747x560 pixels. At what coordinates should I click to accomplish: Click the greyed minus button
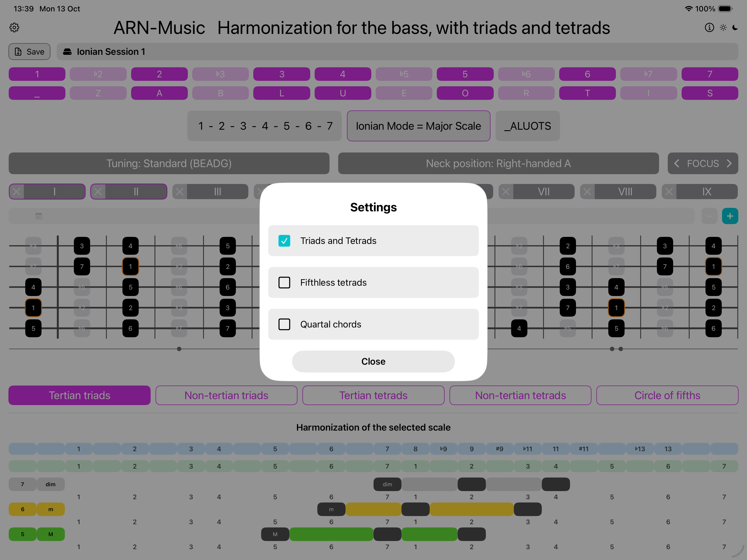709,216
